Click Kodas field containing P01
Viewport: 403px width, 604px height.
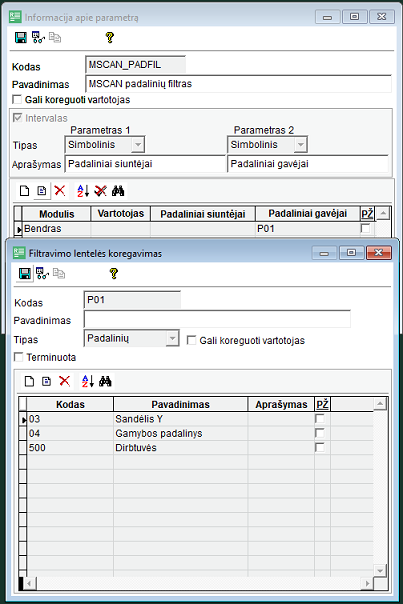point(132,300)
